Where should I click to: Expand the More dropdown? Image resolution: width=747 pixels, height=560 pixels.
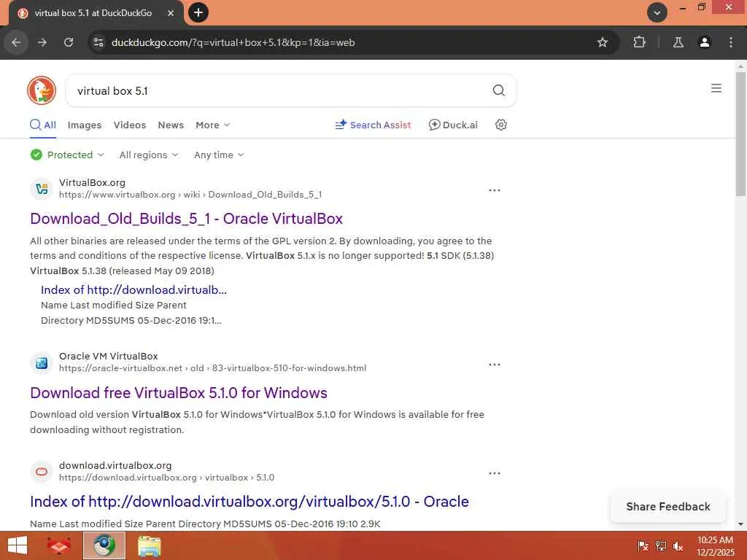(212, 125)
